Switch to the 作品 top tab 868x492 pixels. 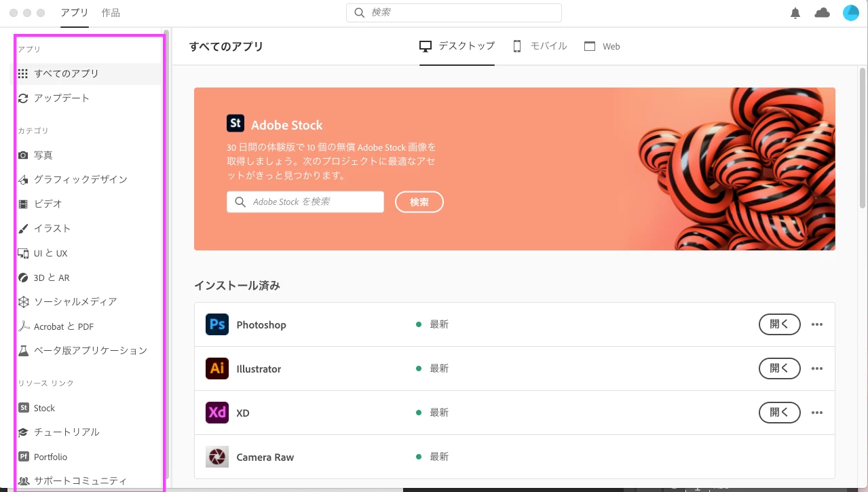click(x=111, y=13)
